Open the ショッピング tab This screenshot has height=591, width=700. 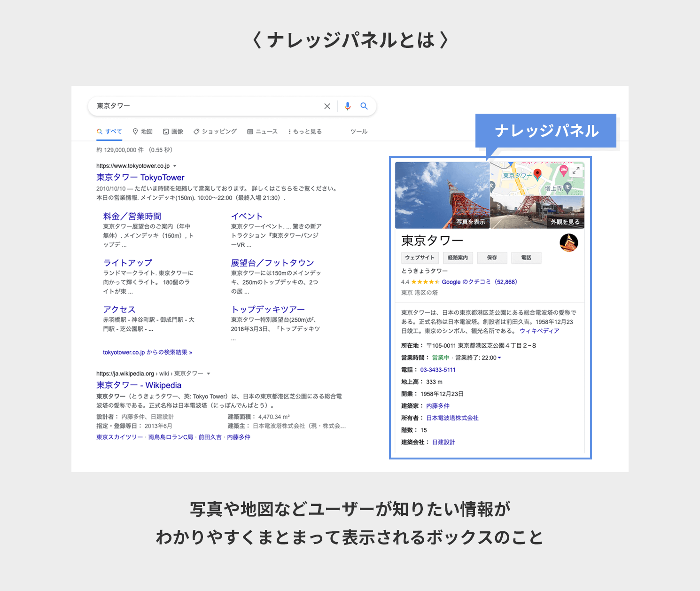coord(215,132)
